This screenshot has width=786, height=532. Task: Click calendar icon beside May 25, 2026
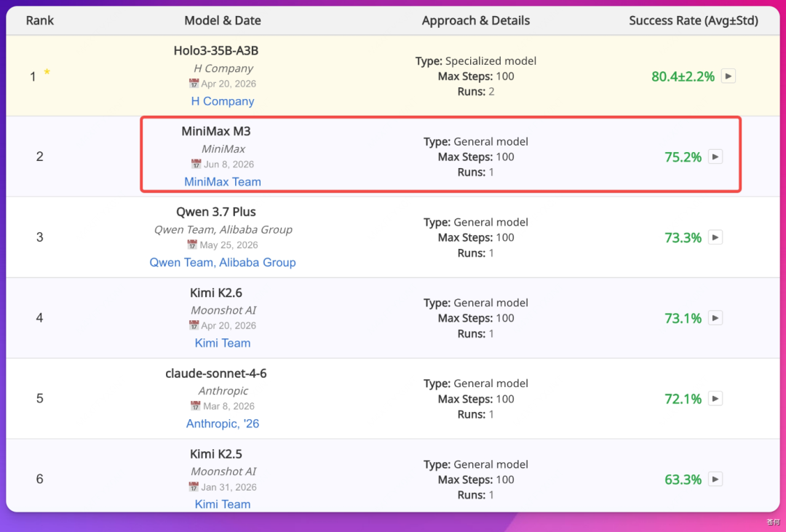click(192, 245)
